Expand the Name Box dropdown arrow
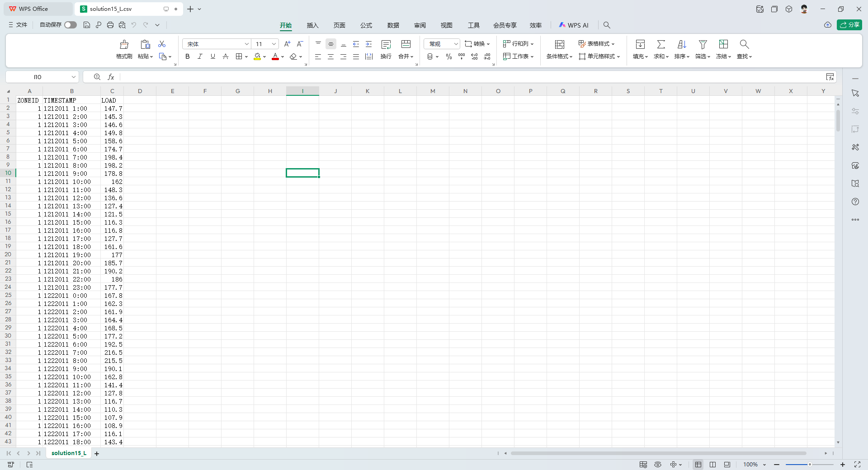Screen dimensions: 868x470 point(74,77)
